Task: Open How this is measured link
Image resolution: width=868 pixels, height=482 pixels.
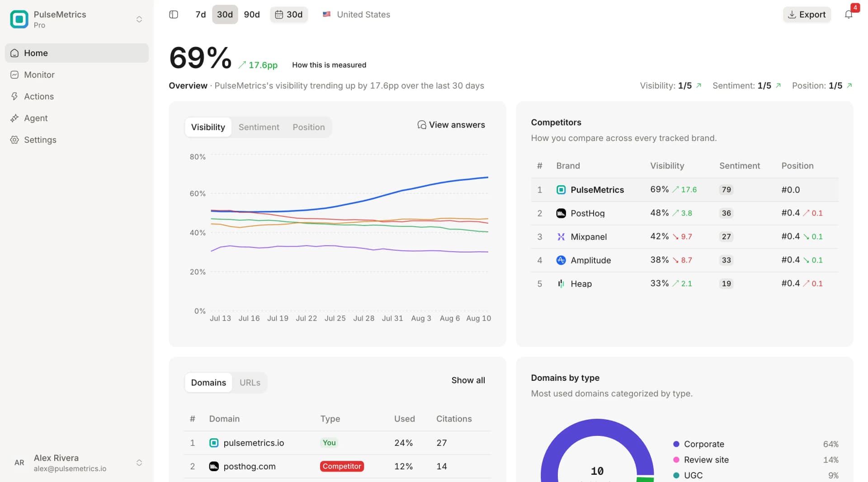Action: coord(329,65)
